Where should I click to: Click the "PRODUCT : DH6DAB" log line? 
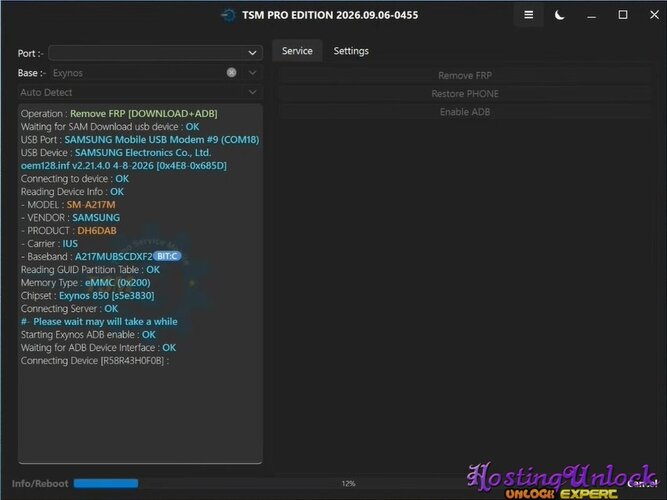pyautogui.click(x=68, y=231)
